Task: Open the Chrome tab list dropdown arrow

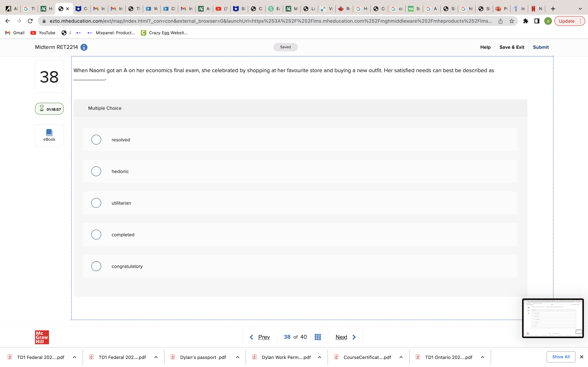Action: 580,9
